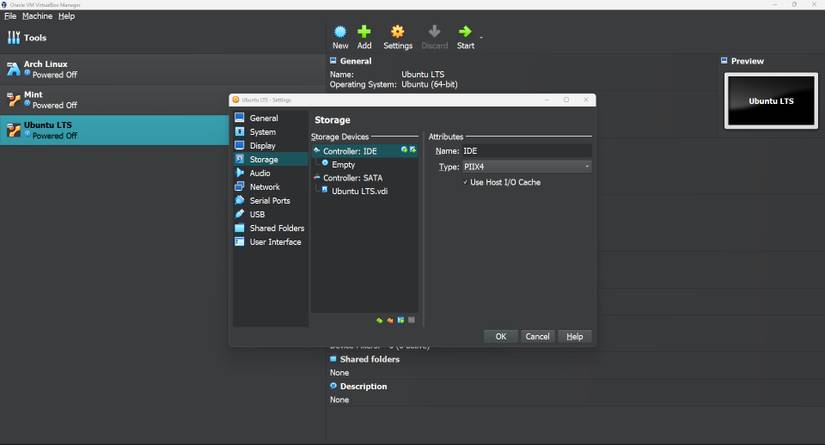This screenshot has width=825, height=445.
Task: Click New in VirtualBox Manager toolbar
Action: click(x=340, y=37)
